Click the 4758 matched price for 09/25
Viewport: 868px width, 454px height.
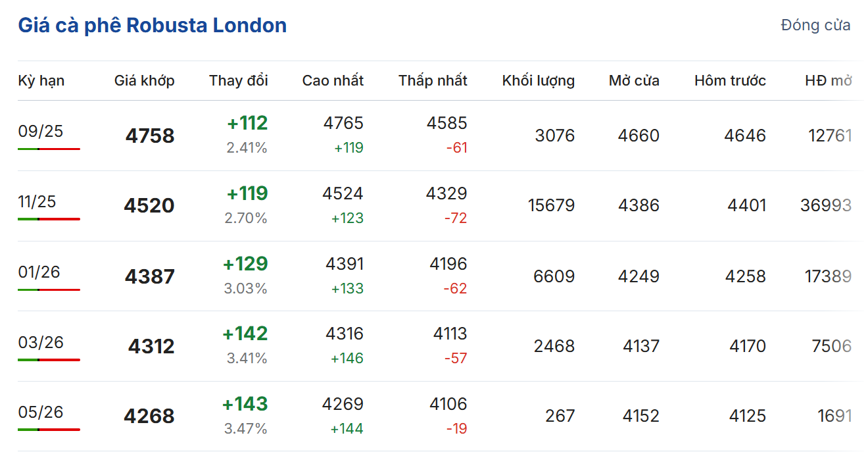tap(150, 136)
